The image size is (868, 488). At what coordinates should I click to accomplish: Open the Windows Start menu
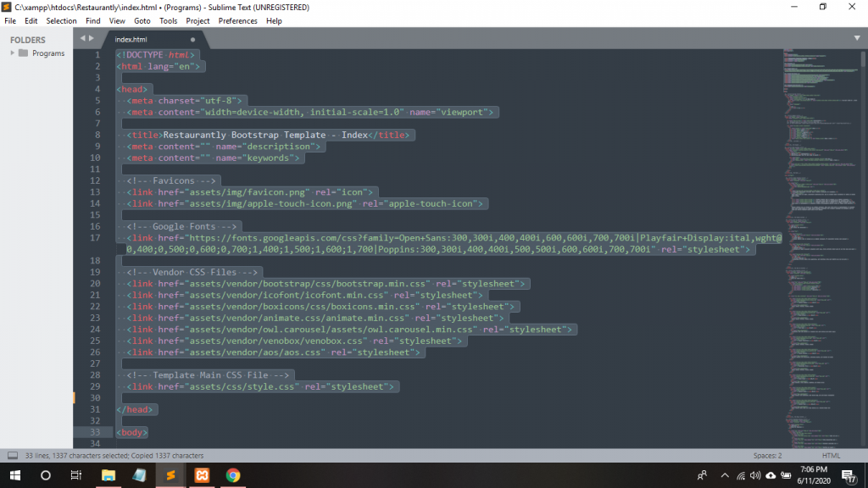[x=15, y=475]
